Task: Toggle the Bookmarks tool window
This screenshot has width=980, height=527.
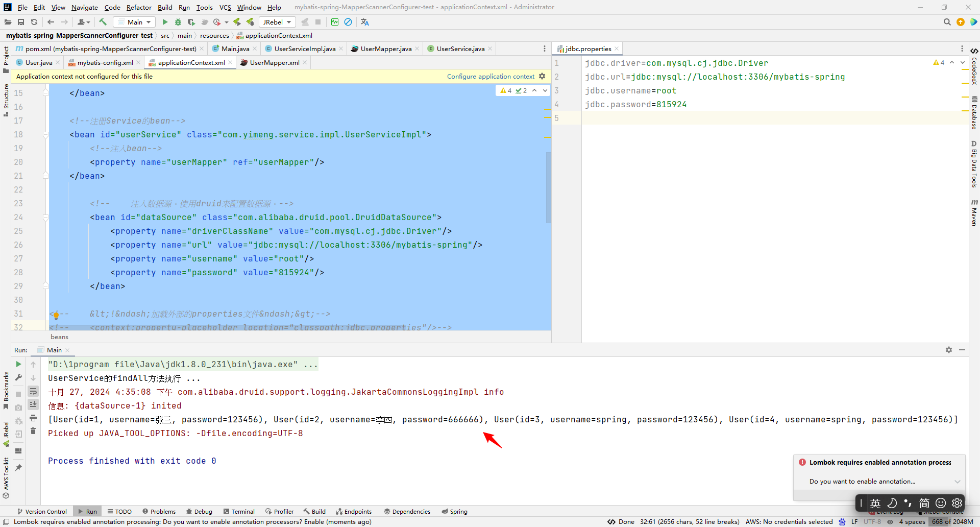Action: pos(6,390)
